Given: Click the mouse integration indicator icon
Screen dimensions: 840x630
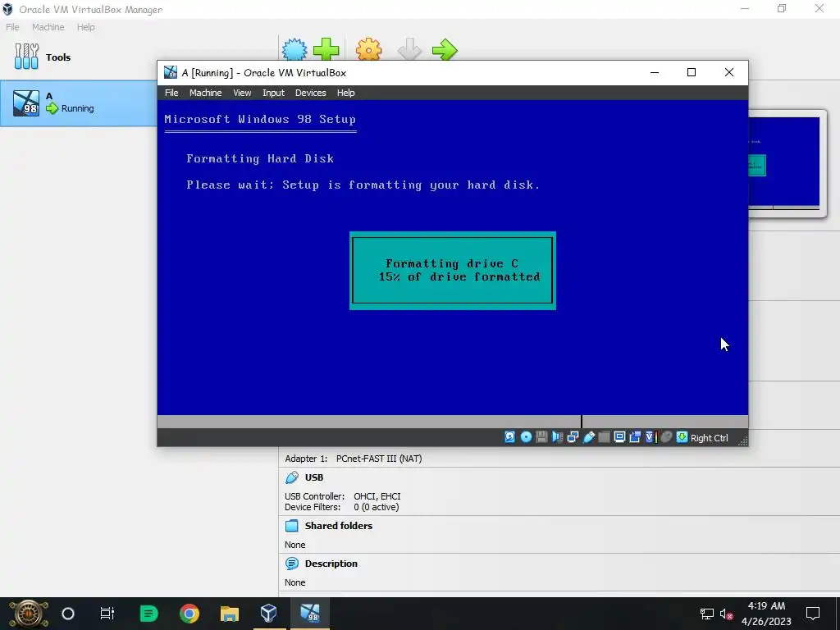Looking at the screenshot, I should pos(666,437).
